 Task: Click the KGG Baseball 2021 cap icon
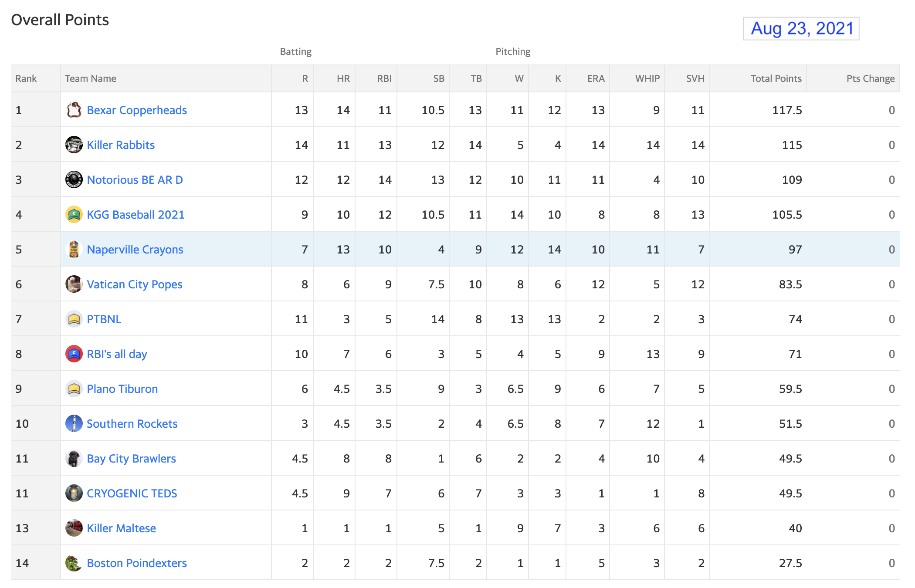74,214
